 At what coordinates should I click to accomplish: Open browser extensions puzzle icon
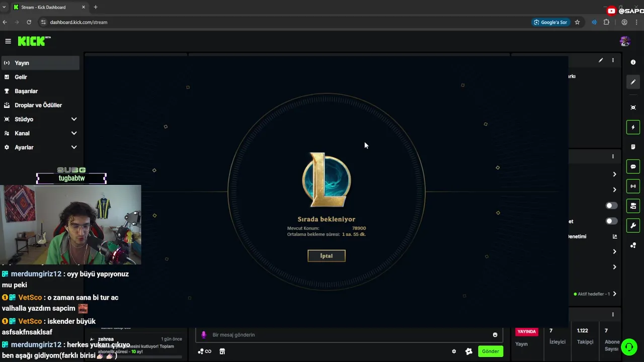[x=606, y=22]
